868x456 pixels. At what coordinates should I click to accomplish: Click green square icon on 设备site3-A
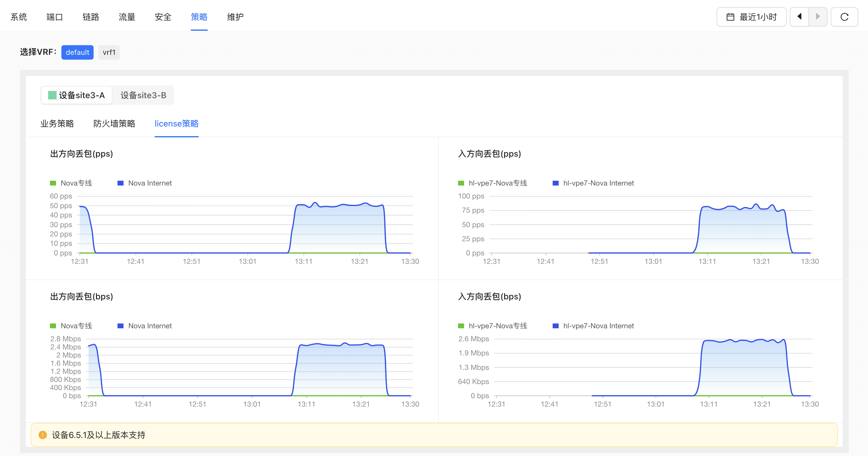52,95
